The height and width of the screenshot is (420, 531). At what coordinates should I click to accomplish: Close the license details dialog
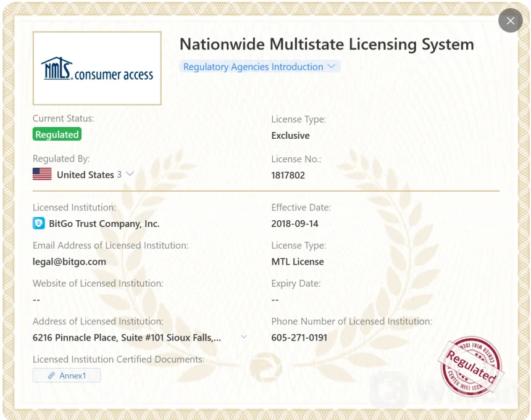(510, 21)
